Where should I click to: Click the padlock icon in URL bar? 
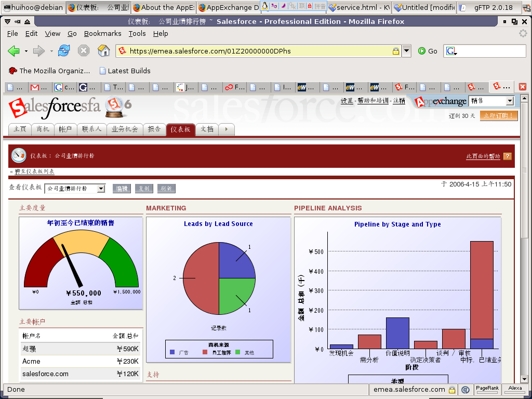pyautogui.click(x=395, y=51)
